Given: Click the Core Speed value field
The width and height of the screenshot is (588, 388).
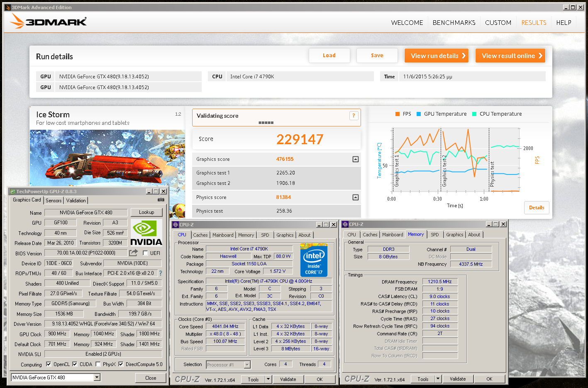Looking at the screenshot, I should (225, 327).
